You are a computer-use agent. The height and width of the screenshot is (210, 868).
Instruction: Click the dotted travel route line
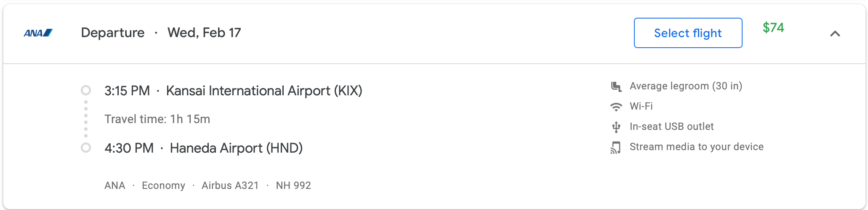tap(86, 119)
